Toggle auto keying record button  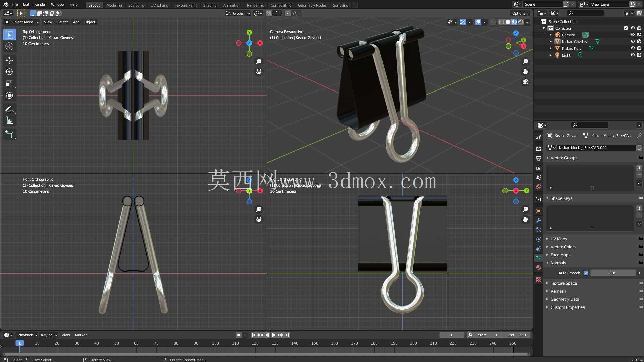238,335
